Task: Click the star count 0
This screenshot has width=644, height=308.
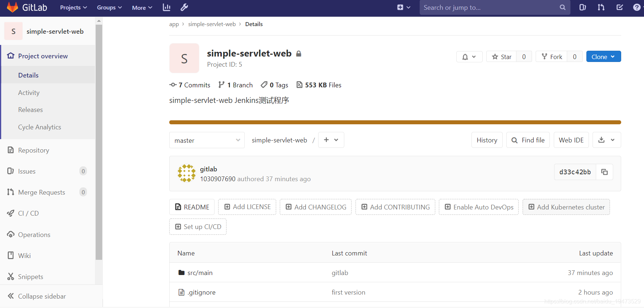Action: click(x=524, y=57)
